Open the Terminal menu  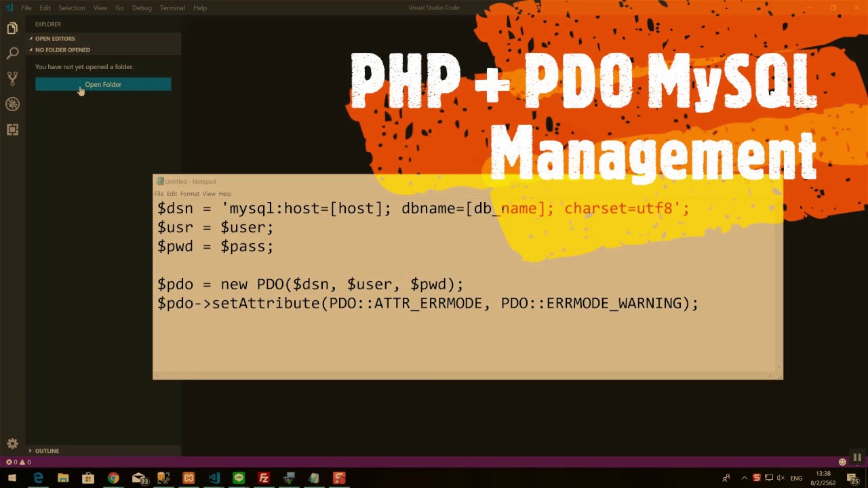click(172, 7)
